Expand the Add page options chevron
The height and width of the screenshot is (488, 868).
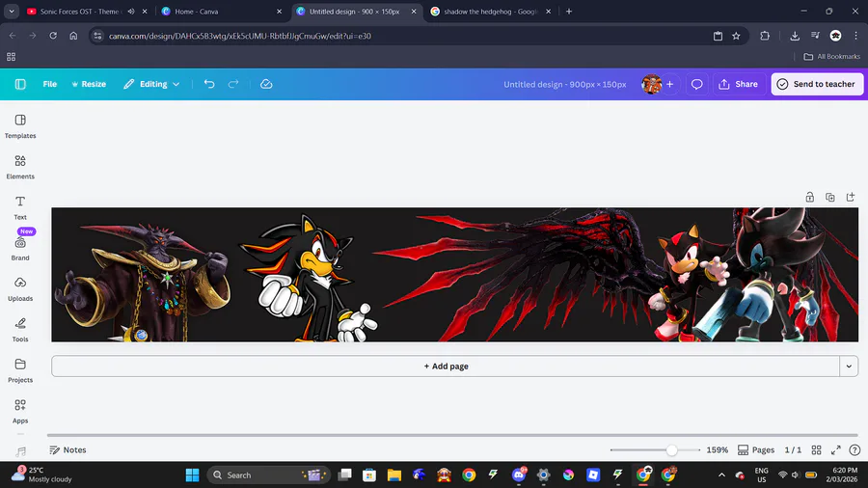[x=849, y=366]
